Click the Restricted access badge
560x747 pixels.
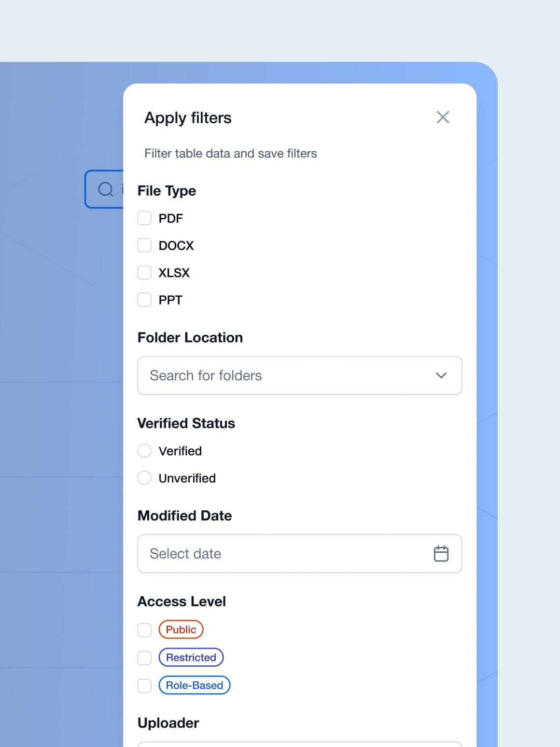191,658
